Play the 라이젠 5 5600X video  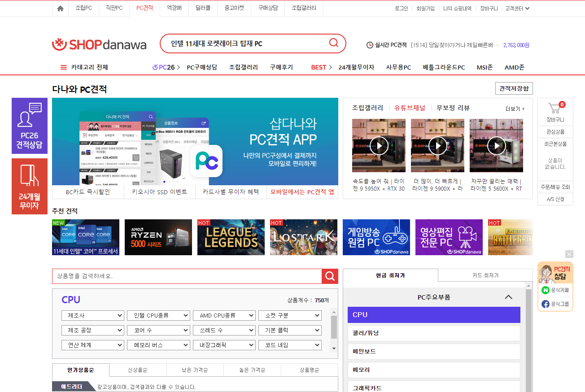point(496,145)
